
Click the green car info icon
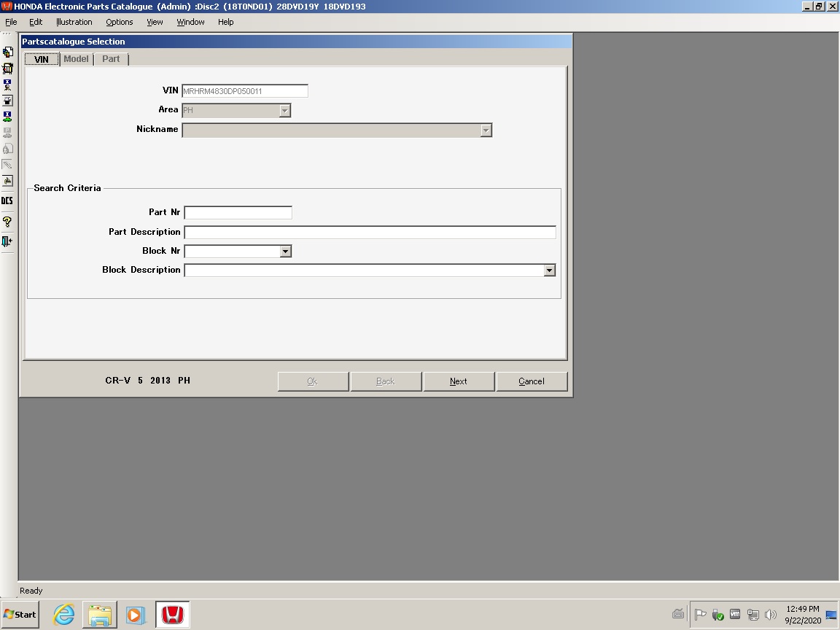pos(7,117)
